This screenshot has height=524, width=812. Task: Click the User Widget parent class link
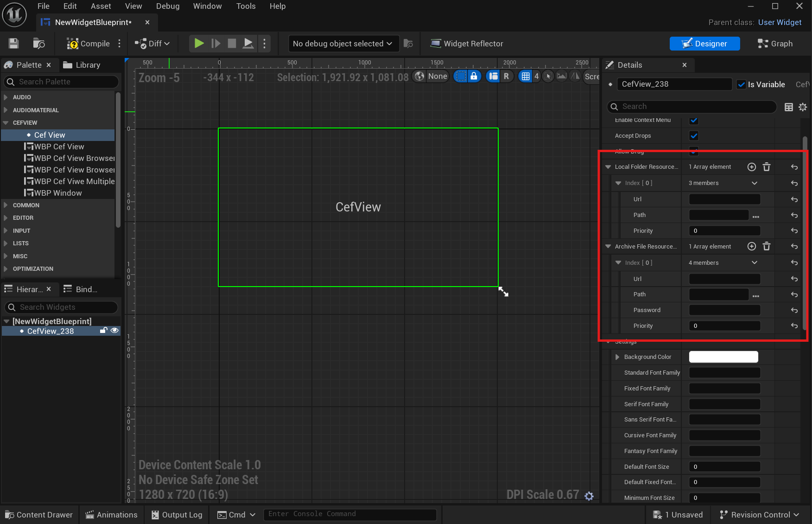point(780,22)
